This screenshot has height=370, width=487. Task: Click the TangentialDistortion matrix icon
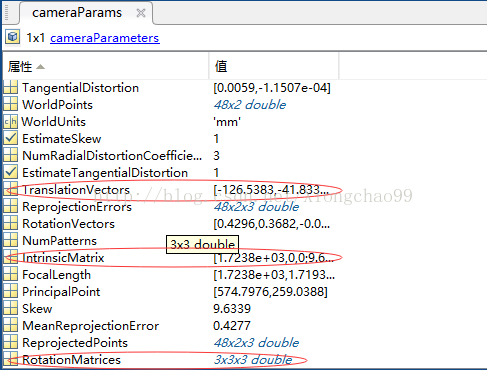coord(10,88)
